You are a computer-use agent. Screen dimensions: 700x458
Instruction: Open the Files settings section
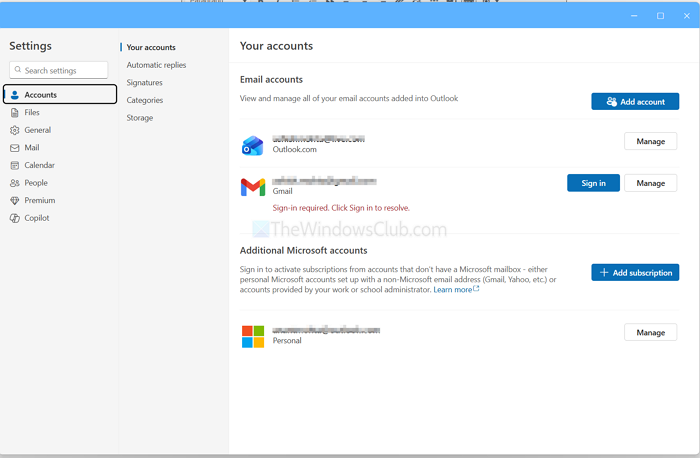coord(60,112)
